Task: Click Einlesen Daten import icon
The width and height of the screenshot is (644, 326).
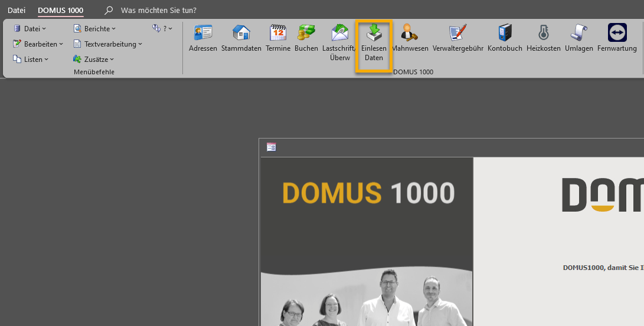Action: pyautogui.click(x=374, y=33)
